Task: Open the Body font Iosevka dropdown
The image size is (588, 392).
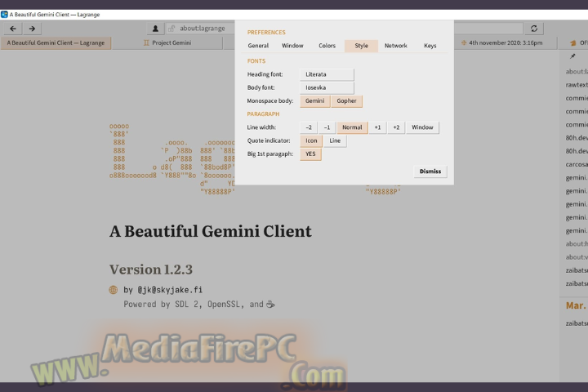Action: click(326, 87)
